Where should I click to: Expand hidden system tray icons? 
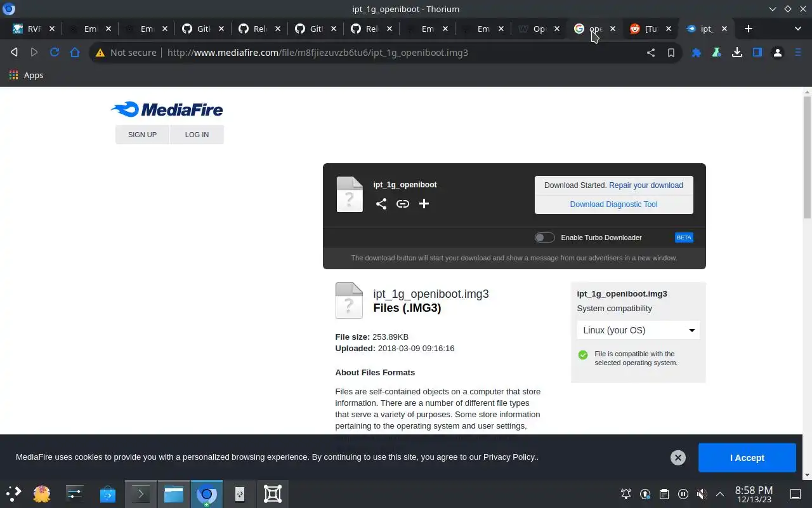click(720, 494)
